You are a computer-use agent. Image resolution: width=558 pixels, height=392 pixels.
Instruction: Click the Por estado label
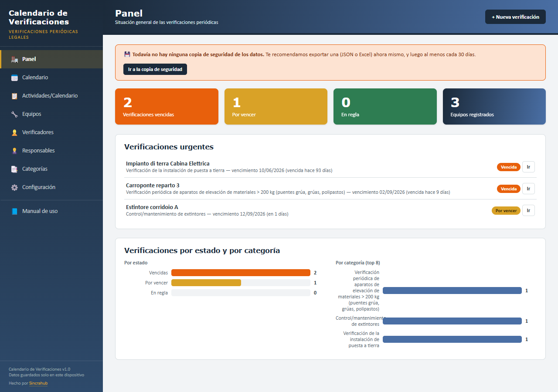pyautogui.click(x=136, y=263)
